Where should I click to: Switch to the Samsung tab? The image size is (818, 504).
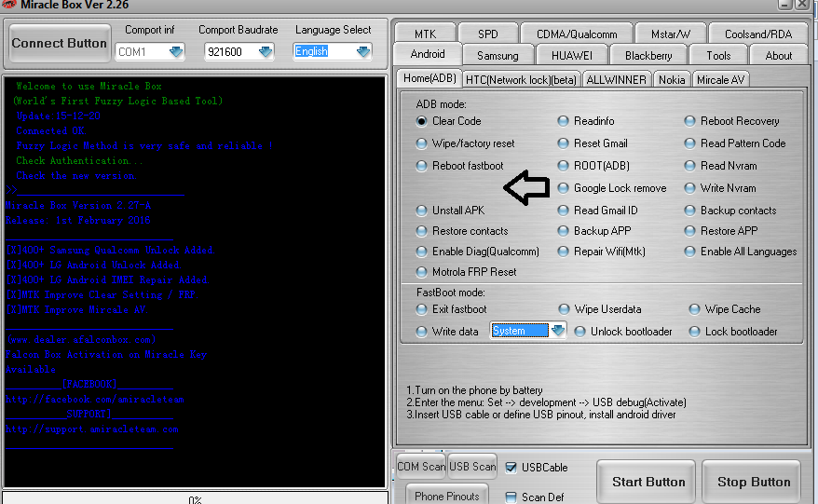coord(498,55)
